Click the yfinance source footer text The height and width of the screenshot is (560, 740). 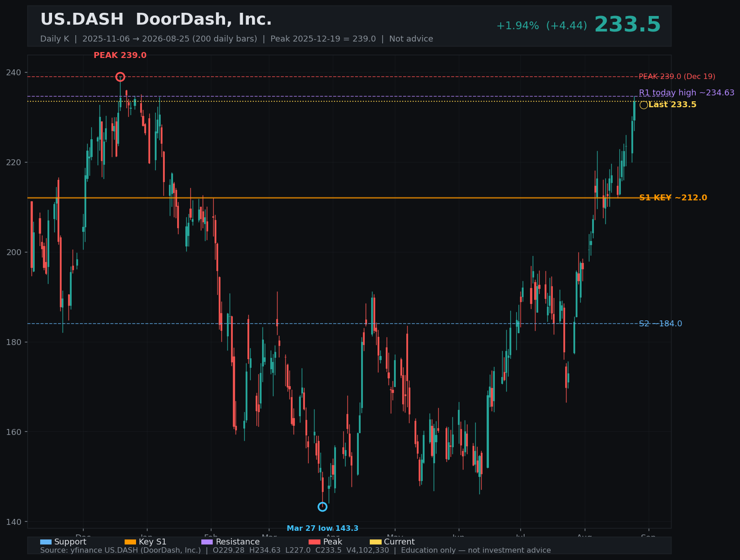coord(295,550)
